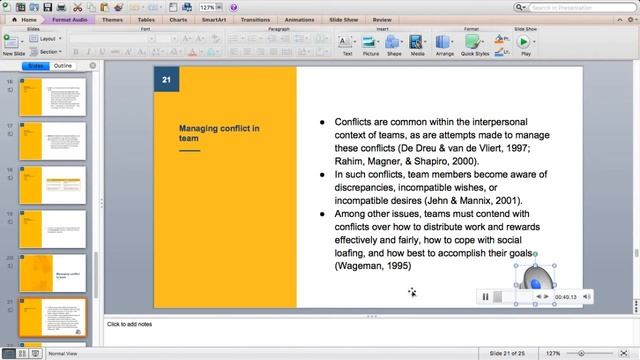Open the zoom percentage dropdown in toolbar
The width and height of the screenshot is (640, 360).
click(x=220, y=7)
